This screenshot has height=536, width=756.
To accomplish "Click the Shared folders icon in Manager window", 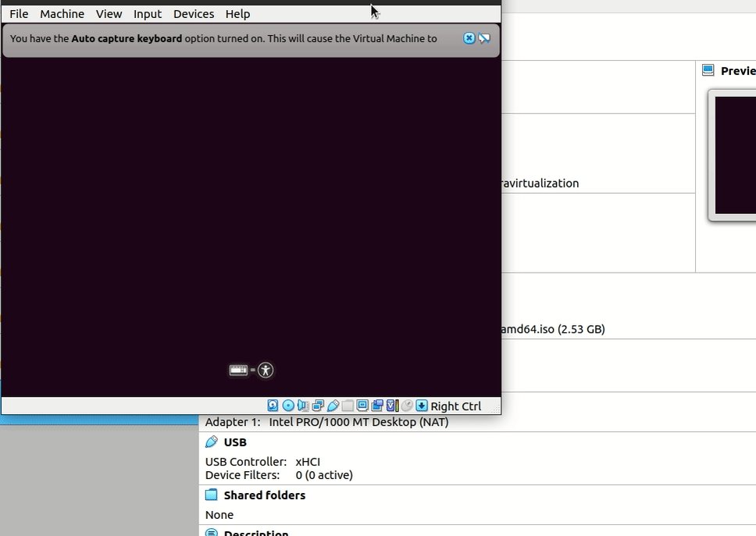I will coord(211,495).
